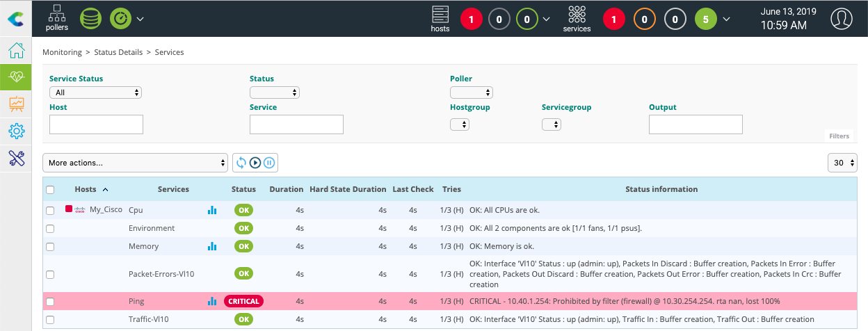Click the red hosts down counter
This screenshot has width=868, height=331.
(471, 19)
